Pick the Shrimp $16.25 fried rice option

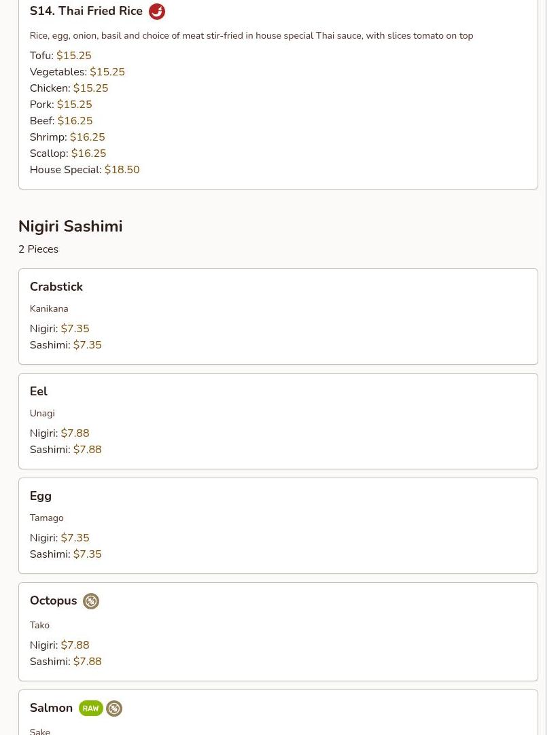tap(67, 137)
